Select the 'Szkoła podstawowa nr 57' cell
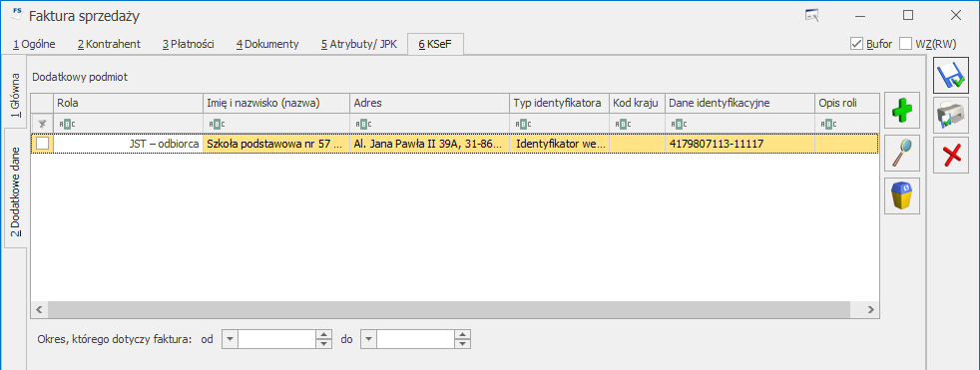This screenshot has width=980, height=370. coord(276,144)
